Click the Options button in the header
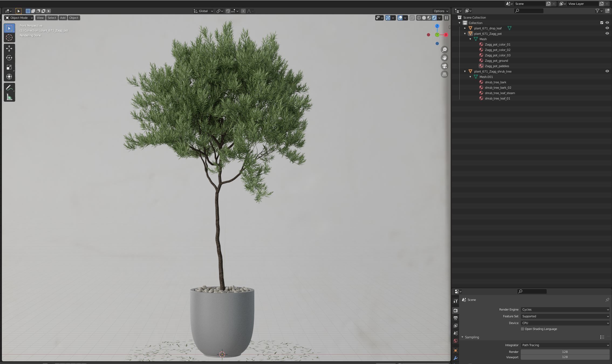The image size is (612, 364). click(441, 11)
